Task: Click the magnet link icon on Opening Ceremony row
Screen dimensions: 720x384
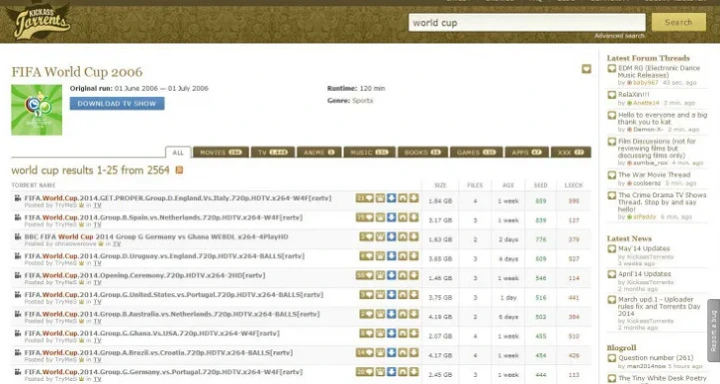Action: pyautogui.click(x=402, y=275)
